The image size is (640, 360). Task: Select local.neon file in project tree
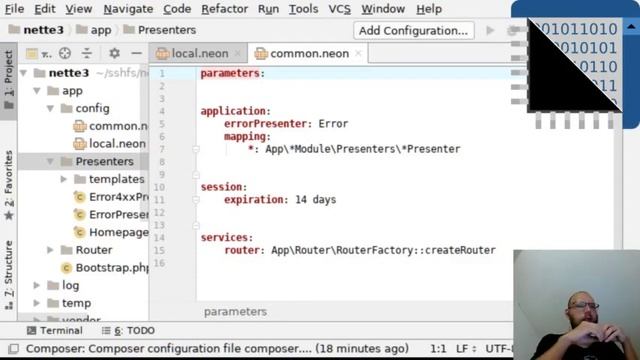tap(109, 144)
